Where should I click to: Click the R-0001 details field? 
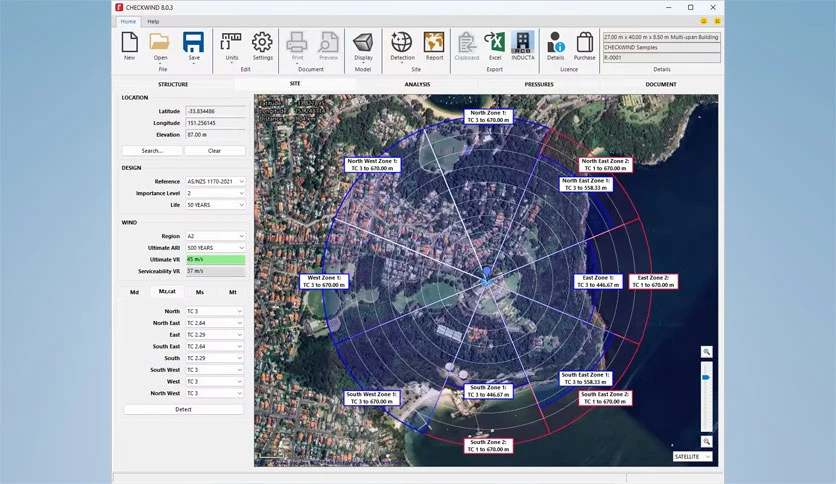coord(662,58)
